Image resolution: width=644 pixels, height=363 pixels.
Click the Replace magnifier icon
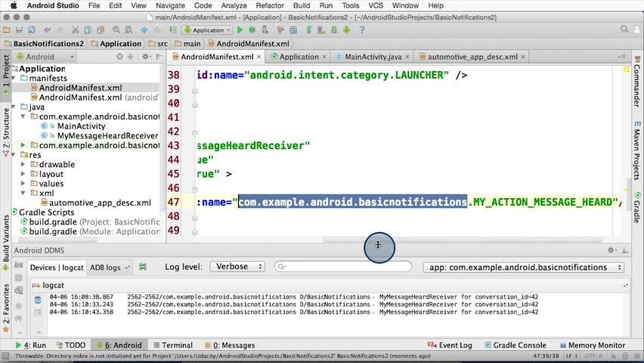(128, 30)
